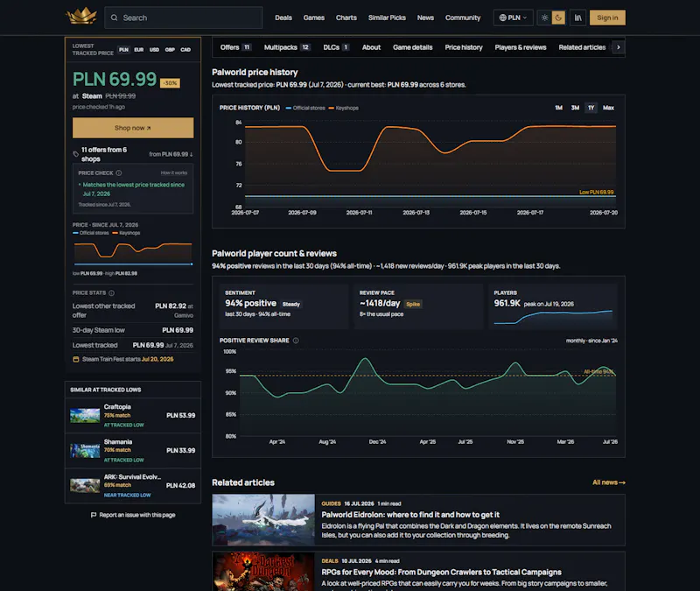The image size is (700, 591).
Task: Click the Shop now button
Action: [x=133, y=128]
